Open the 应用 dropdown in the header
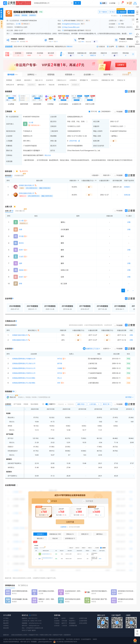 point(104,3)
